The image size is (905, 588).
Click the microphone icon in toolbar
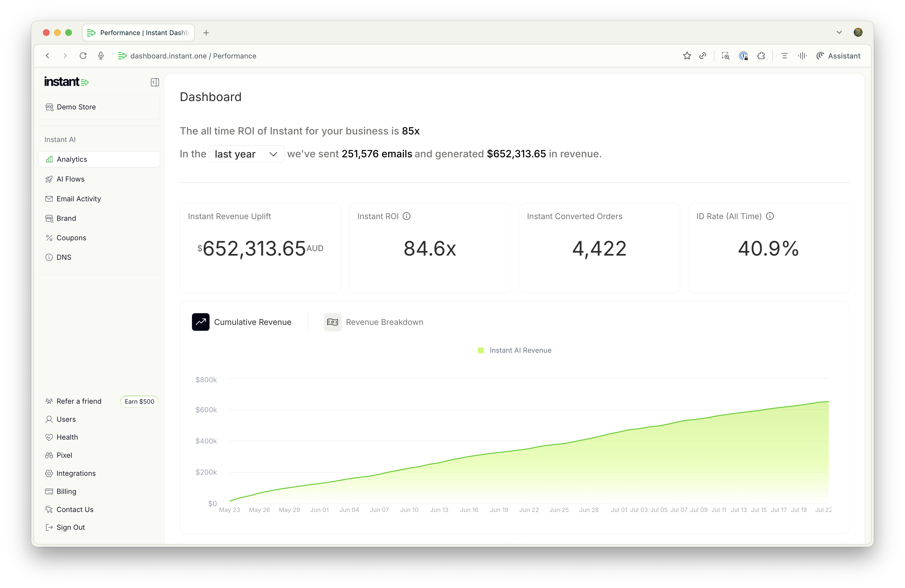click(101, 56)
